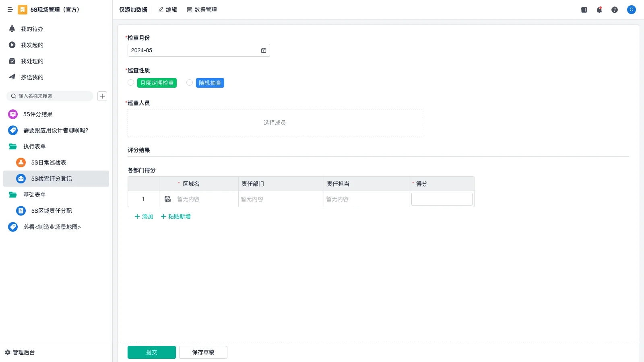644x362 pixels.
Task: Open the hamburger navigation menu
Action: [x=10, y=10]
